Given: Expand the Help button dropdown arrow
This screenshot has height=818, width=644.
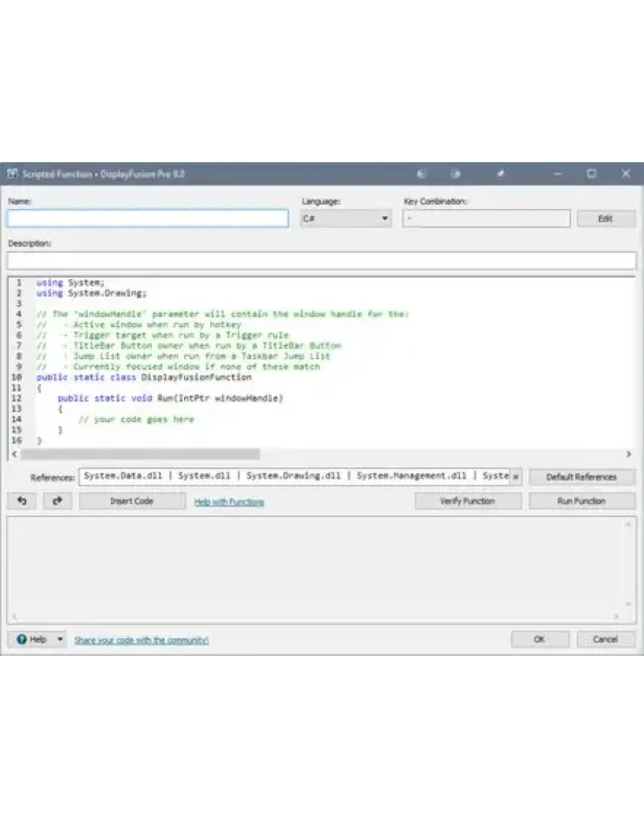Looking at the screenshot, I should coord(59,640).
